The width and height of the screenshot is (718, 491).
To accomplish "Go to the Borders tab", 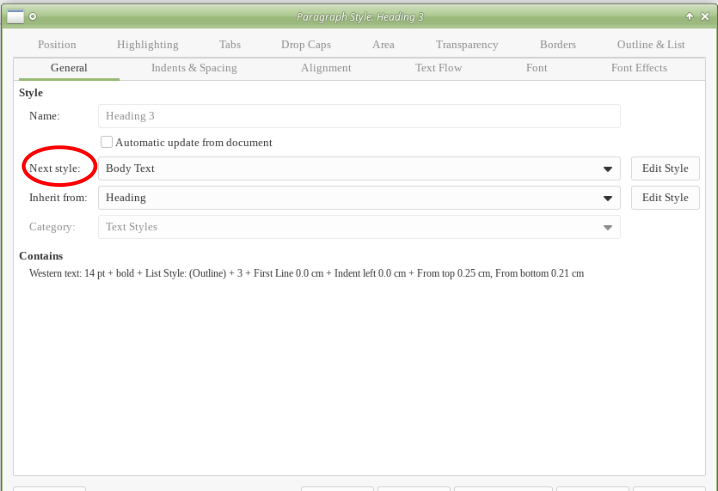I will 558,44.
